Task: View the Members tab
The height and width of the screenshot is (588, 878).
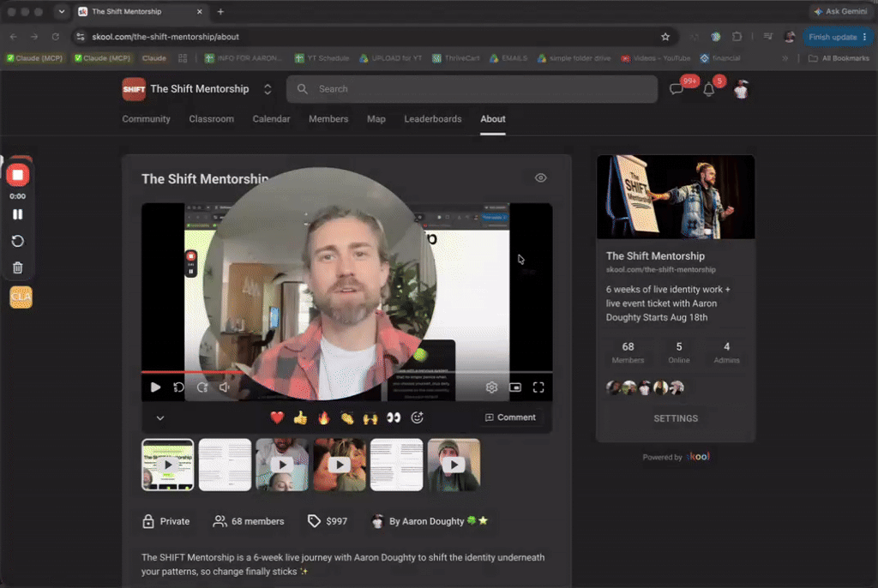Action: click(x=328, y=119)
